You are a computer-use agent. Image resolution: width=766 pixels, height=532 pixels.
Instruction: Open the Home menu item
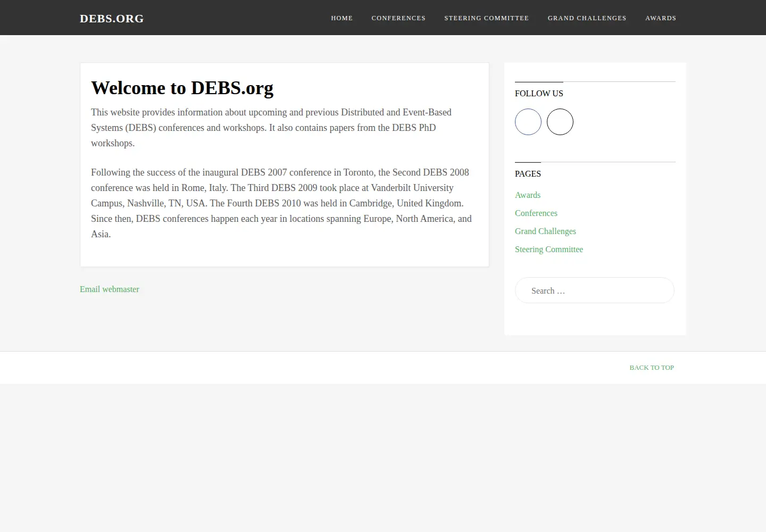tap(342, 18)
